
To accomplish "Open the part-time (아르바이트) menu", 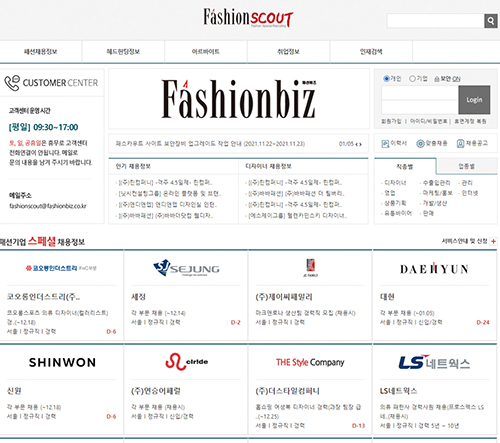I will point(206,52).
